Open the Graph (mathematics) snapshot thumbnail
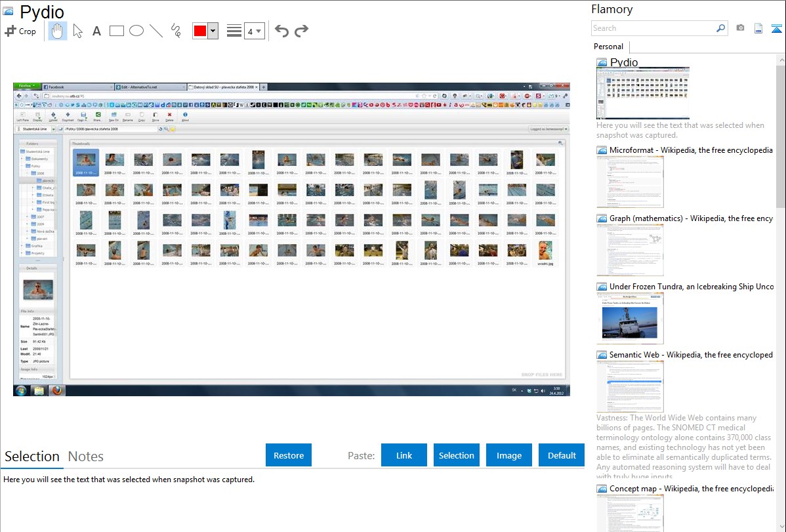This screenshot has height=532, width=786. [630, 250]
